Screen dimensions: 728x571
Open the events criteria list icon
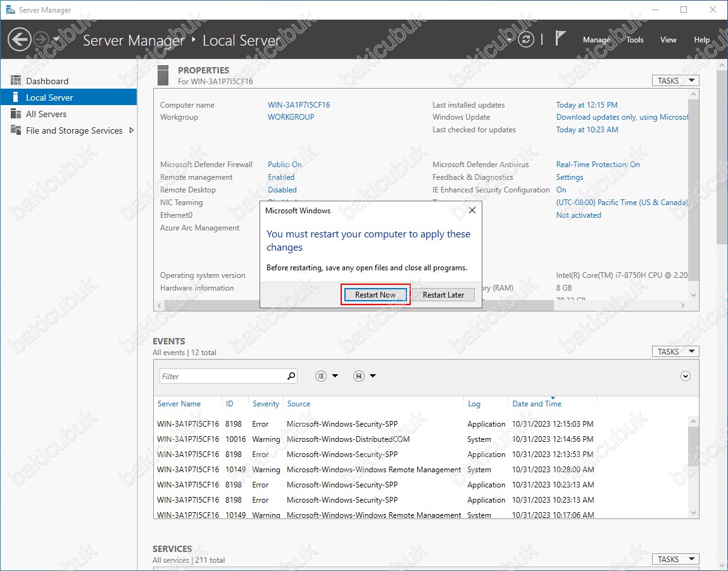point(321,376)
